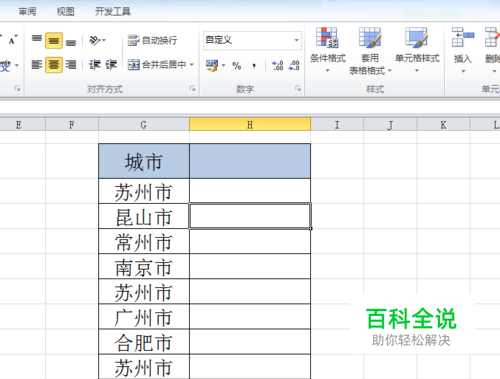Click the 常州市 cell
Image resolution: width=500 pixels, height=379 pixels.
pos(144,241)
